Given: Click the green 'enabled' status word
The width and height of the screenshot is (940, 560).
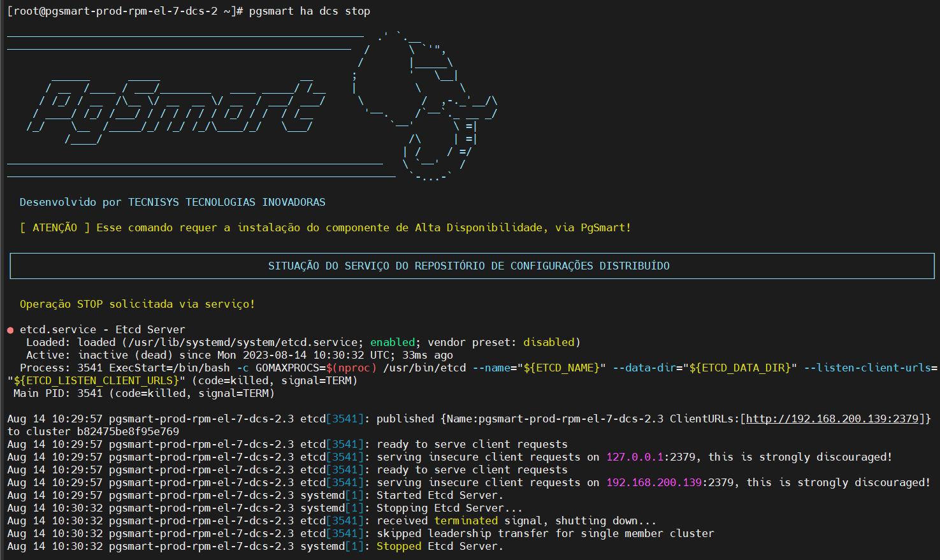Looking at the screenshot, I should tap(393, 342).
